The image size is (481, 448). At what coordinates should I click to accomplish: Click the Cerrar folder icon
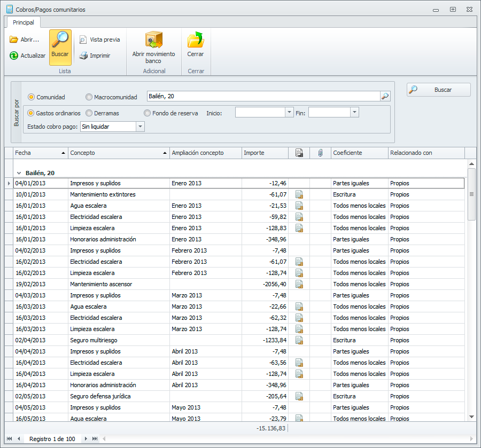[195, 41]
